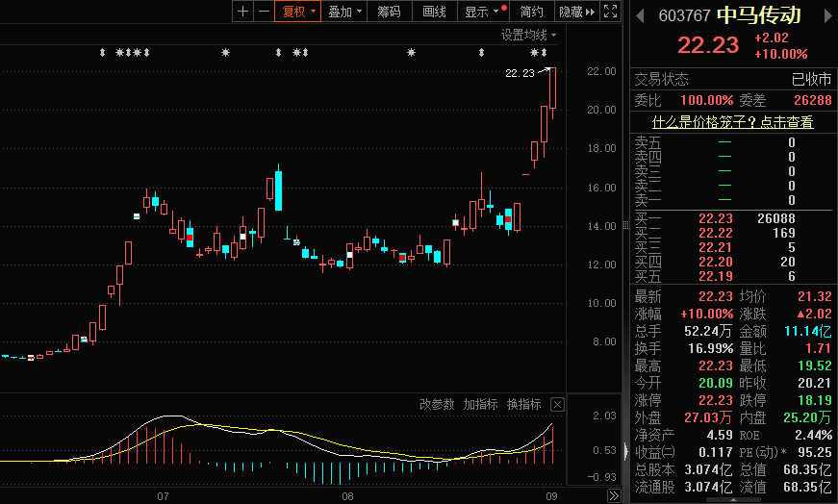The width and height of the screenshot is (838, 504).
Task: Close the MACD indicator sub-panel
Action: (557, 405)
